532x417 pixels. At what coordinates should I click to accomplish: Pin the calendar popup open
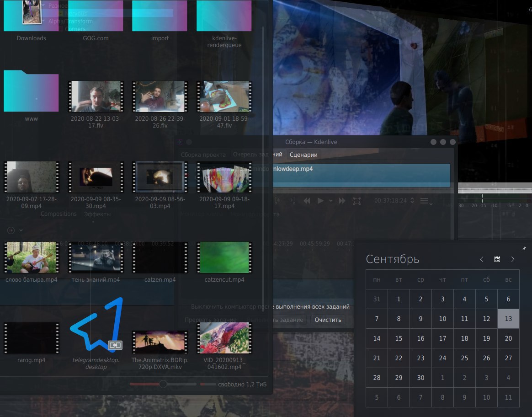tap(524, 248)
